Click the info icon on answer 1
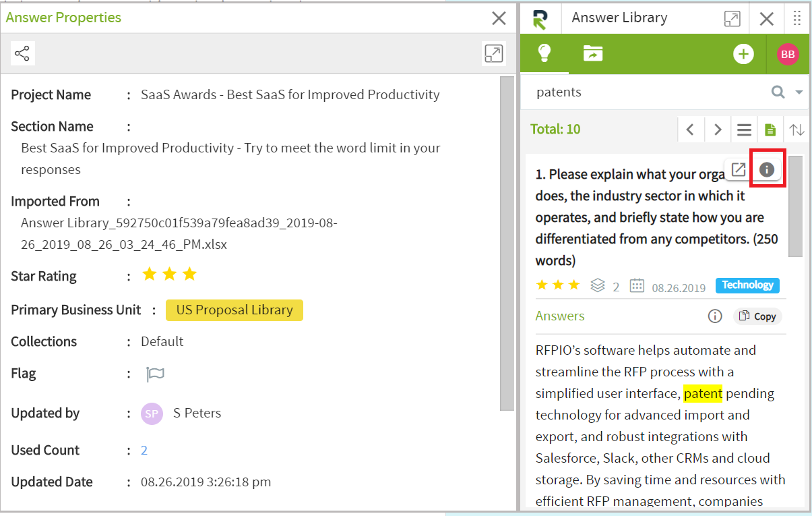The image size is (812, 516). pyautogui.click(x=767, y=169)
